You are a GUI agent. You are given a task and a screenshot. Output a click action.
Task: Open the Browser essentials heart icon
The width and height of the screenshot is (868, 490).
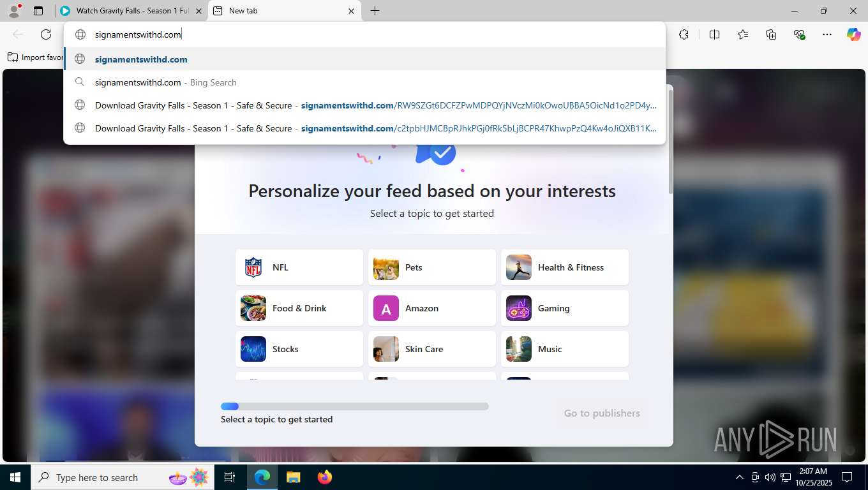click(799, 34)
